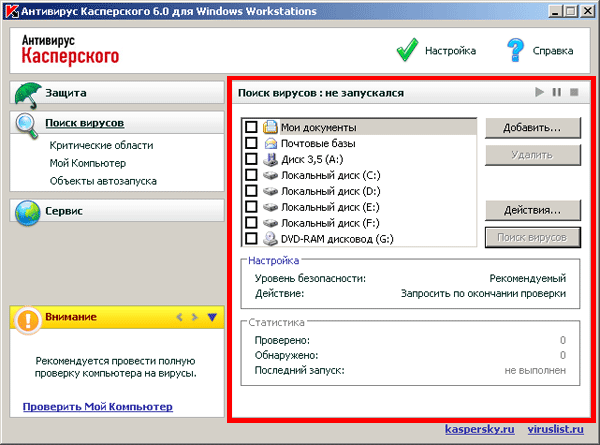Image resolution: width=600 pixels, height=445 pixels.
Task: Open the viruslist.ru link
Action: pos(556,429)
